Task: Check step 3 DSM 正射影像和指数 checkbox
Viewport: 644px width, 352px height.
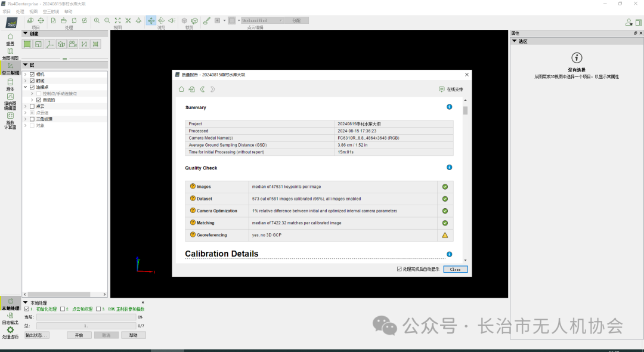Action: pos(98,309)
